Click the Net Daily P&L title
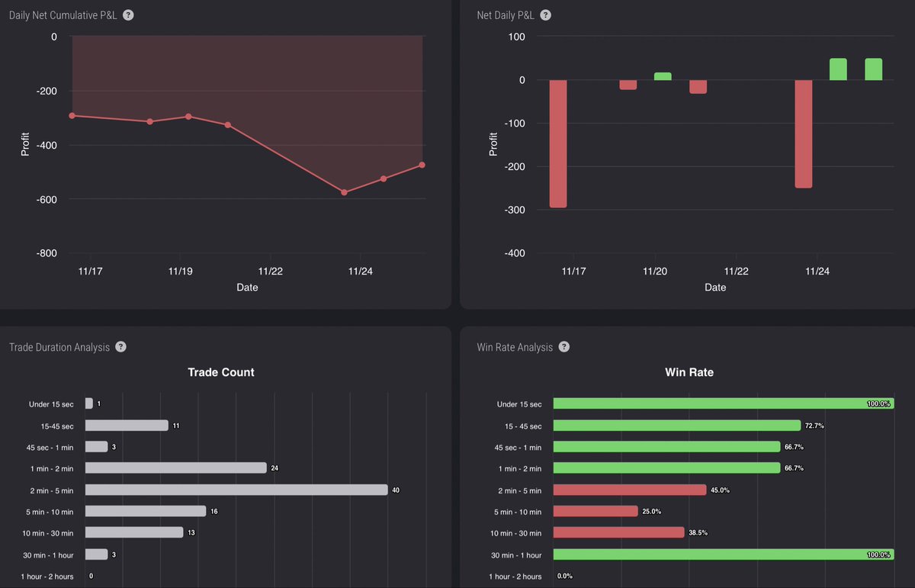This screenshot has height=588, width=915. pos(506,15)
